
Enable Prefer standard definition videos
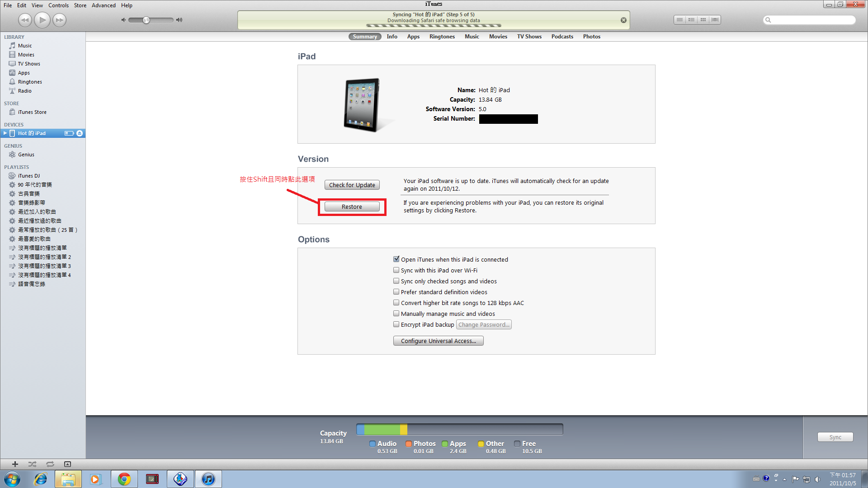[396, 292]
